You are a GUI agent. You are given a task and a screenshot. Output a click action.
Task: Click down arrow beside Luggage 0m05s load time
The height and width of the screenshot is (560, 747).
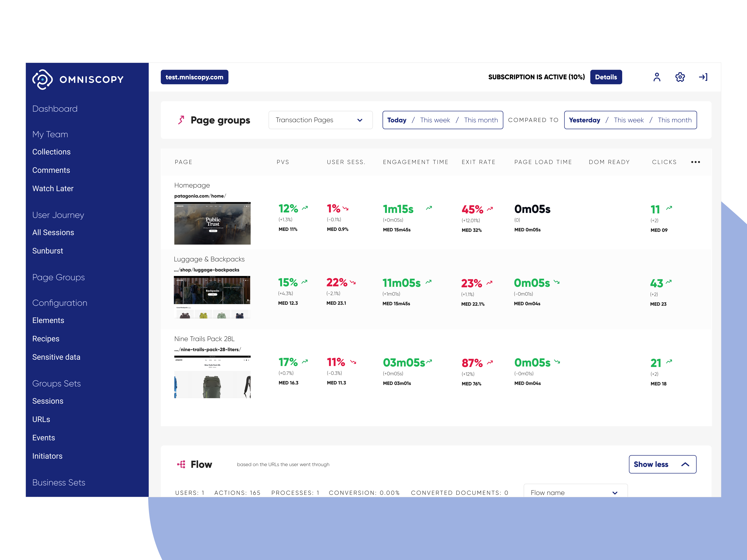(x=557, y=282)
